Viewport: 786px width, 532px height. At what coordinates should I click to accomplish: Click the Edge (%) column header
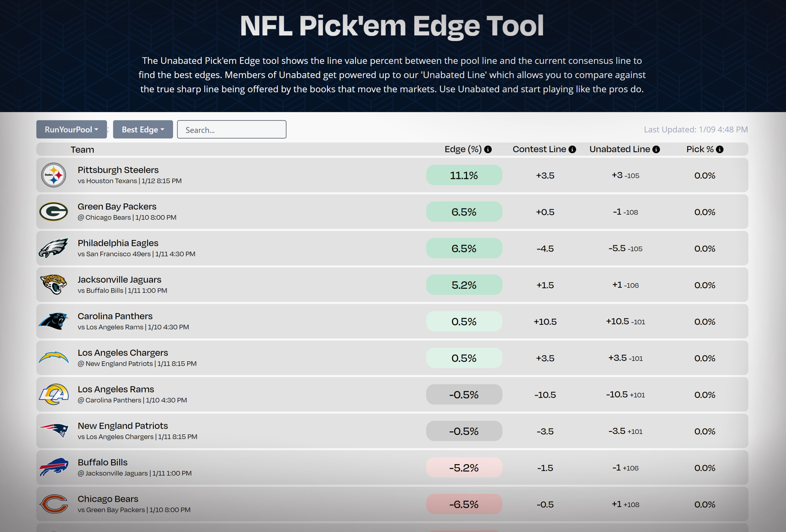[463, 149]
